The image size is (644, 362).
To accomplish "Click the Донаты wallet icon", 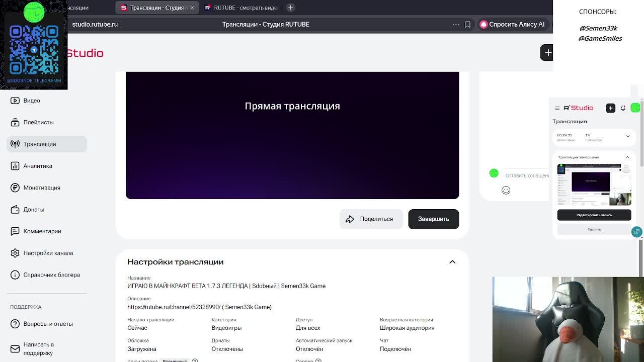I will [15, 210].
